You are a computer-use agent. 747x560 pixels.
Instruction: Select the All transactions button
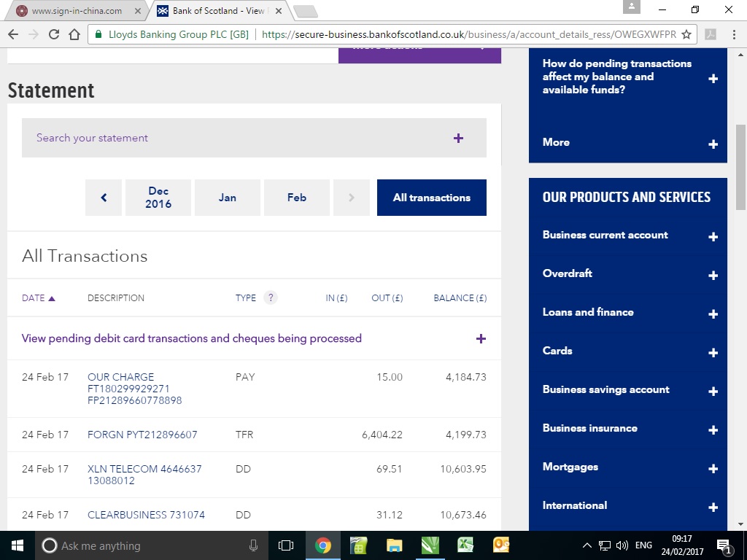[x=432, y=198]
